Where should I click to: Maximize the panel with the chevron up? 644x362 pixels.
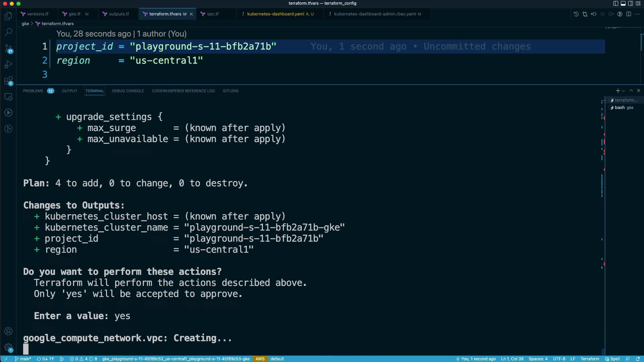click(x=631, y=91)
